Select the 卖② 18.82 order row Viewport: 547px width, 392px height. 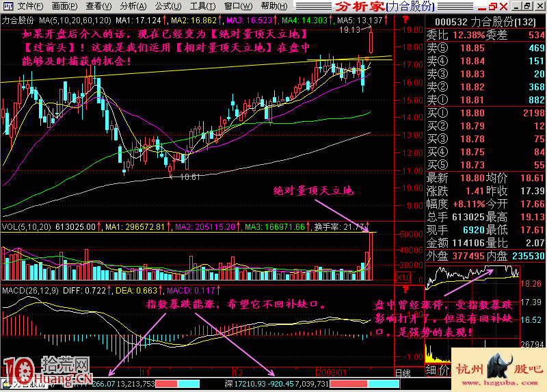[x=485, y=87]
